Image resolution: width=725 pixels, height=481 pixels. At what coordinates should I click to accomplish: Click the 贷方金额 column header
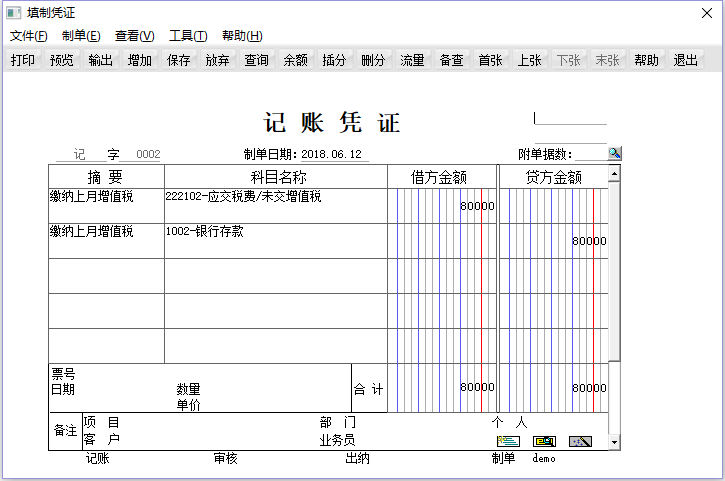coord(554,177)
